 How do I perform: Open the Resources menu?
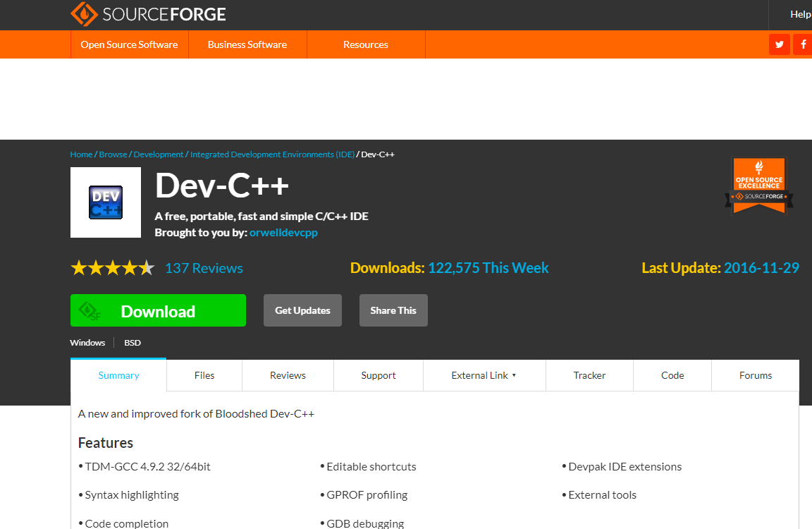point(366,44)
